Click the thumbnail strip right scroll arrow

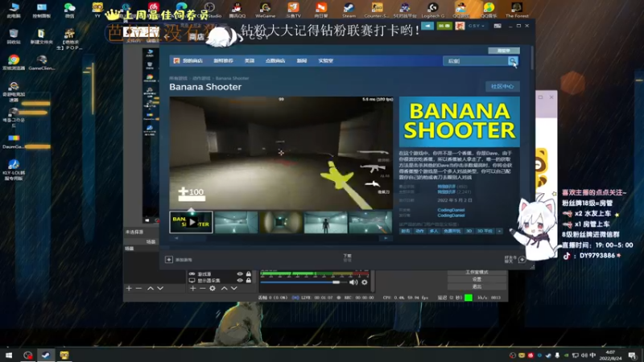(x=386, y=238)
